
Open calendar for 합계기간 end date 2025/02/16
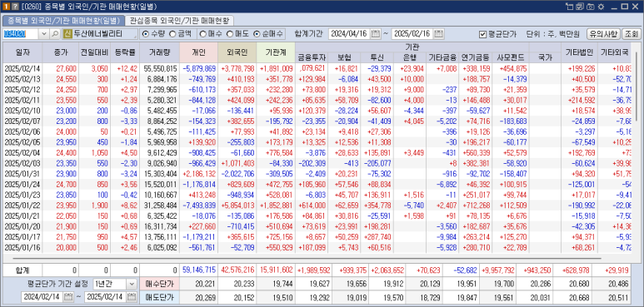439,34
